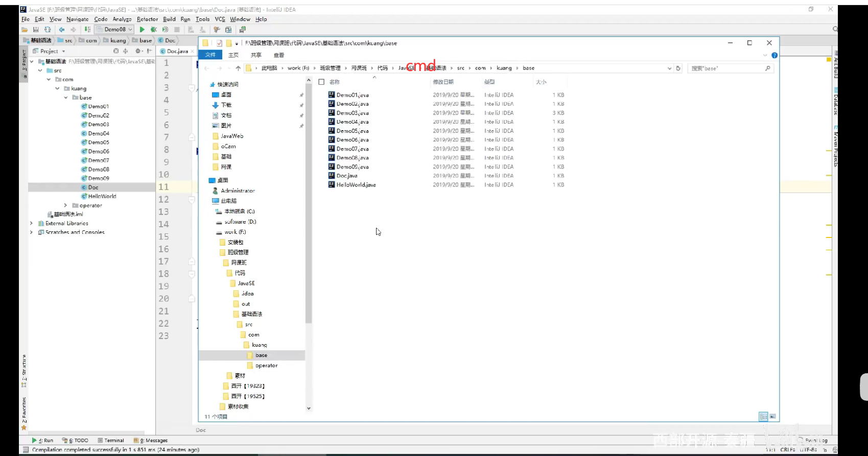Open the address bar history dropdown in Explorer
This screenshot has height=456, width=868.
click(669, 68)
